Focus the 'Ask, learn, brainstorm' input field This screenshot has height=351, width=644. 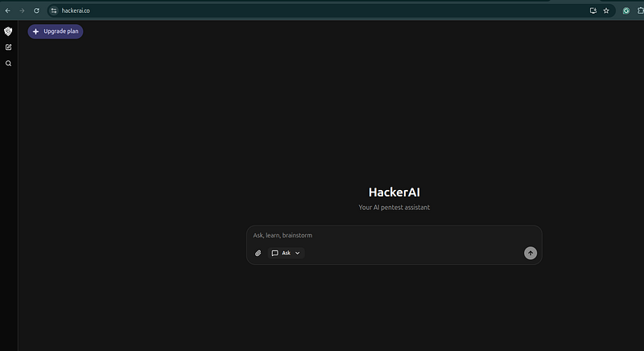coord(394,235)
